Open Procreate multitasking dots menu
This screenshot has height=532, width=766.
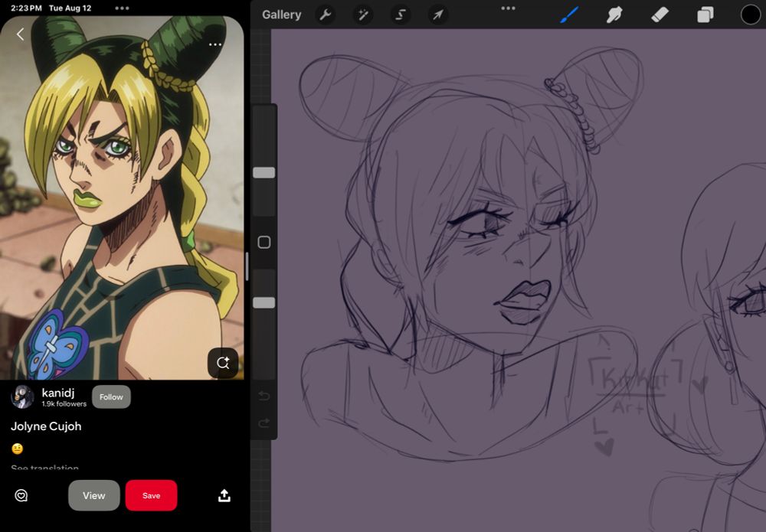point(508,8)
